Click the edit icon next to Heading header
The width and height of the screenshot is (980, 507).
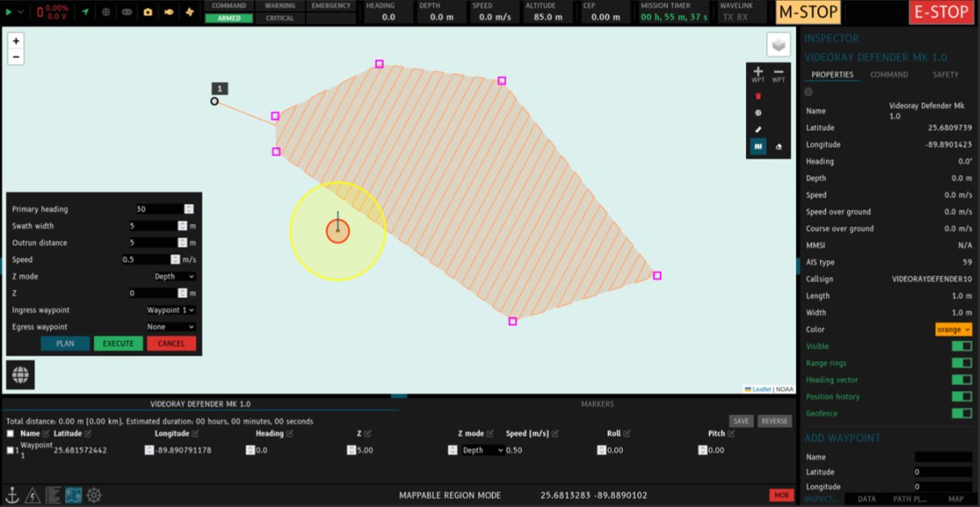pos(290,434)
